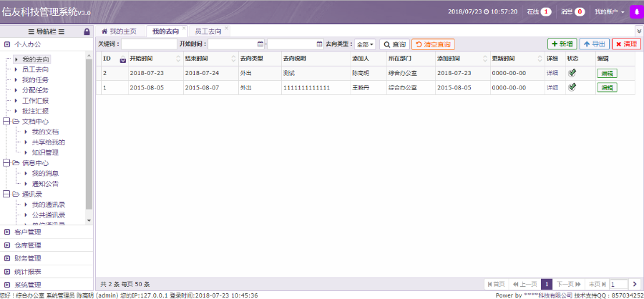The image size is (644, 299).
Task: Close the 我的去向 tab via its X
Action: (184, 29)
